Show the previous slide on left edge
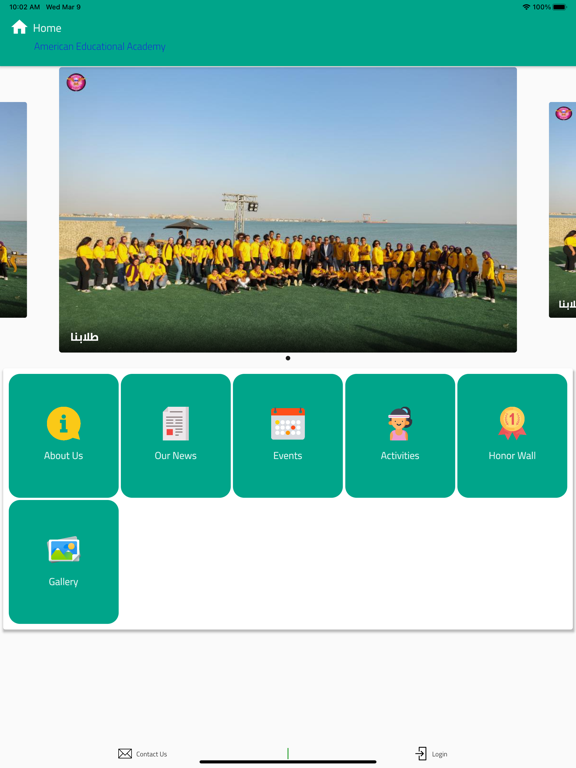The image size is (576, 768). coord(13,210)
